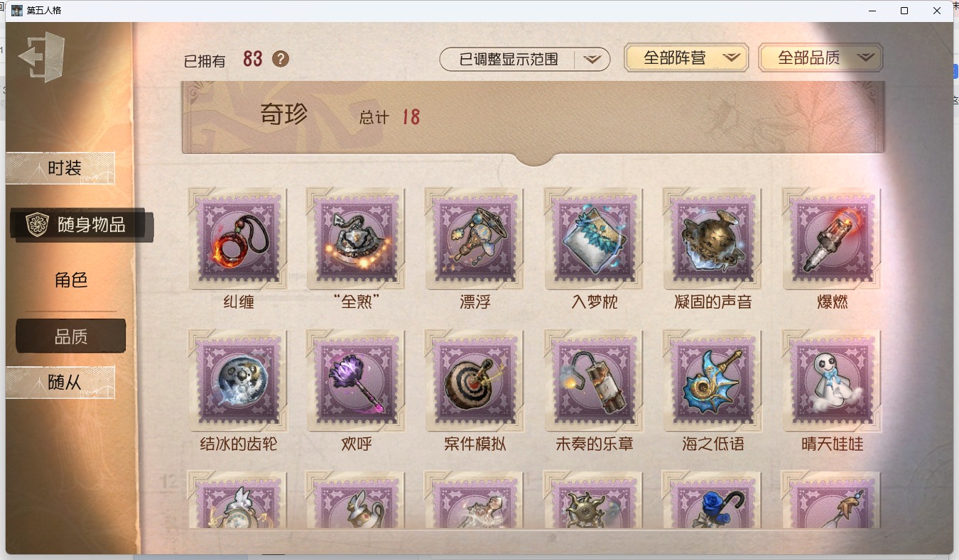Select the 结冰的齿轮 gear accessory
The width and height of the screenshot is (959, 560).
238,380
